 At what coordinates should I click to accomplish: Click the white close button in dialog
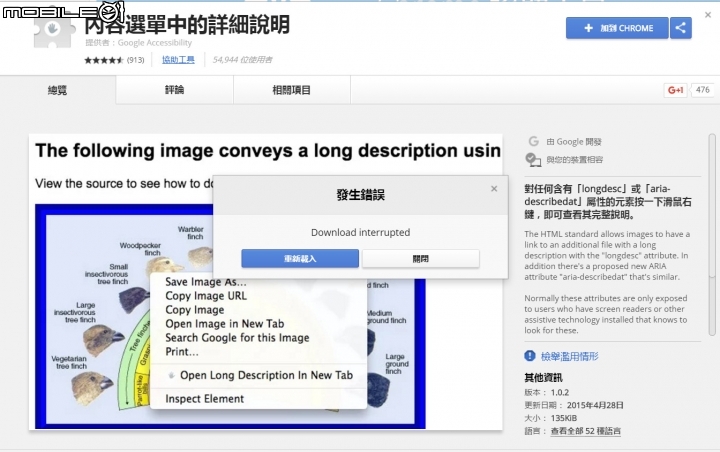click(421, 259)
